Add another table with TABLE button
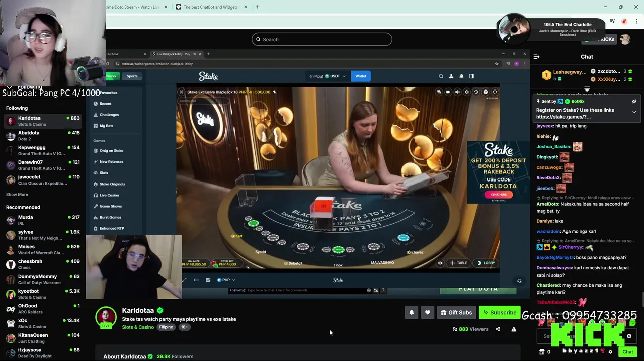Image resolution: width=644 pixels, height=362 pixels. (459, 263)
